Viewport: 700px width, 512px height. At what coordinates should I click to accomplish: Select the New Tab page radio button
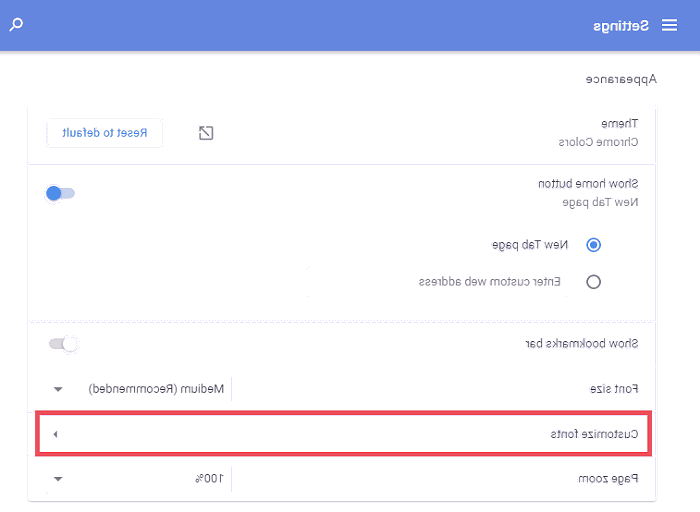(x=593, y=244)
